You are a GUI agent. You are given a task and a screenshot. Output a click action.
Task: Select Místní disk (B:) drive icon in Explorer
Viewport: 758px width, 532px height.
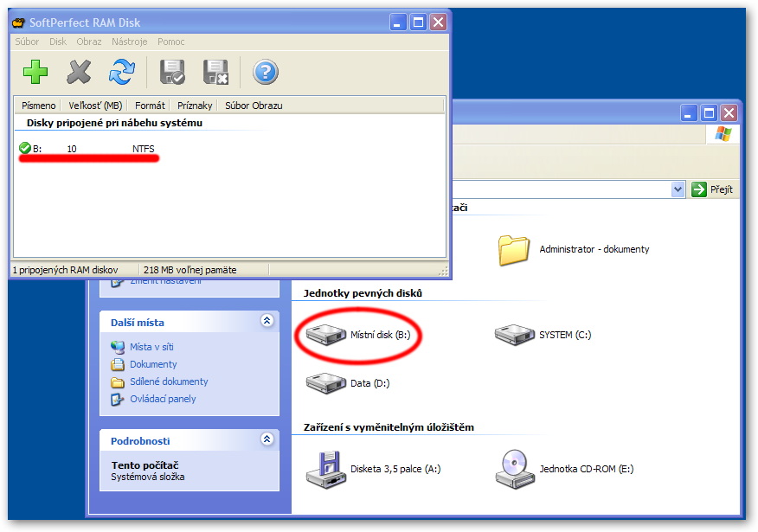[326, 335]
